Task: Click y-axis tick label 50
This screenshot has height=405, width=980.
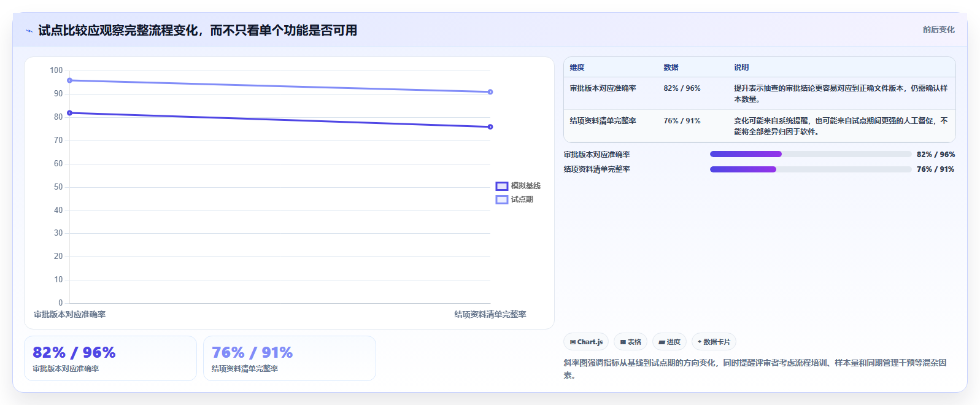Action: tap(58, 187)
